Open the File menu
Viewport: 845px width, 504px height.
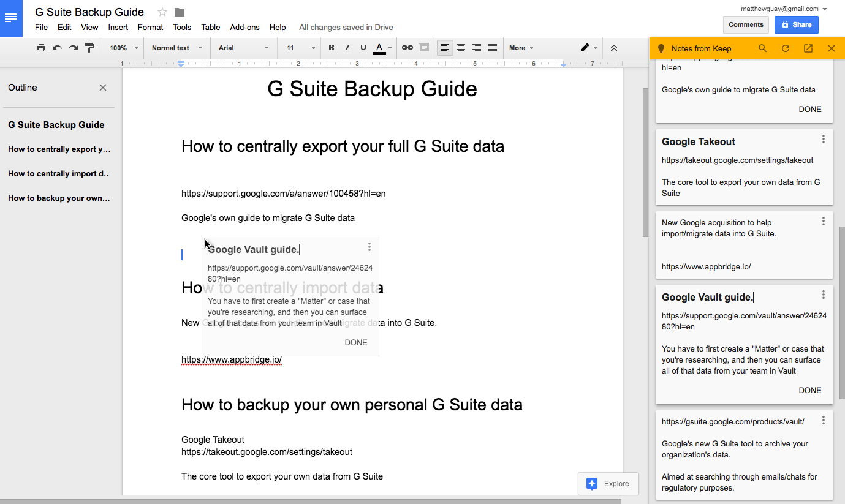point(41,27)
